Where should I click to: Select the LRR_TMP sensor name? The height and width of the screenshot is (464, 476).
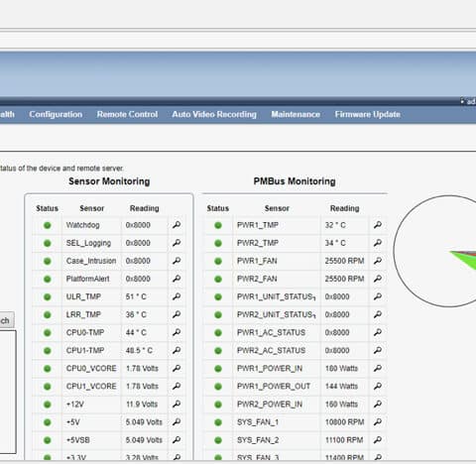(83, 314)
